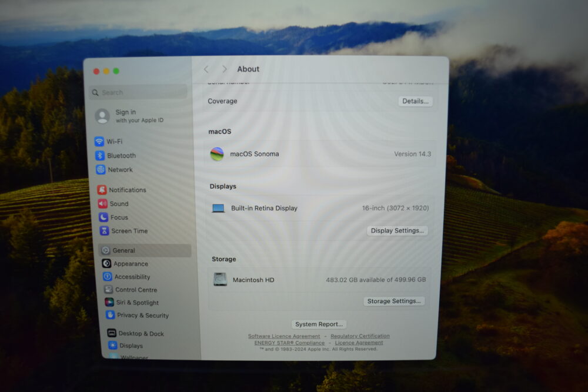Open Wi-Fi settings icon
This screenshot has height=392, width=588.
[x=99, y=141]
